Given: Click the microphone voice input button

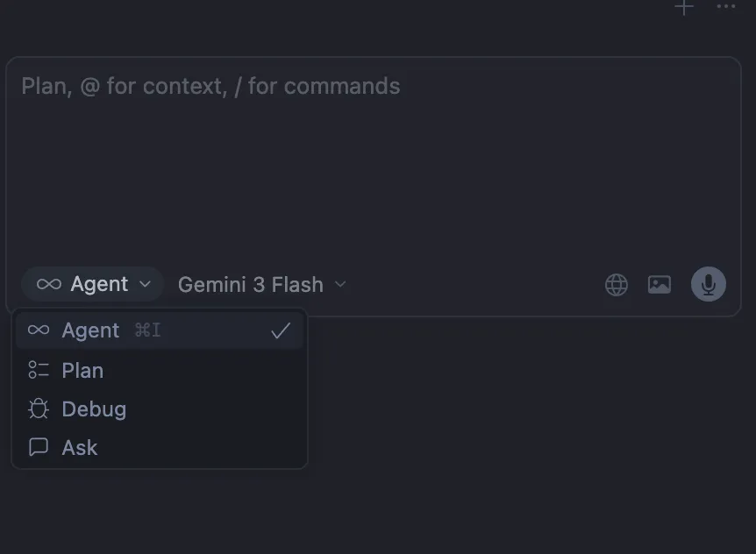Looking at the screenshot, I should click(x=709, y=284).
